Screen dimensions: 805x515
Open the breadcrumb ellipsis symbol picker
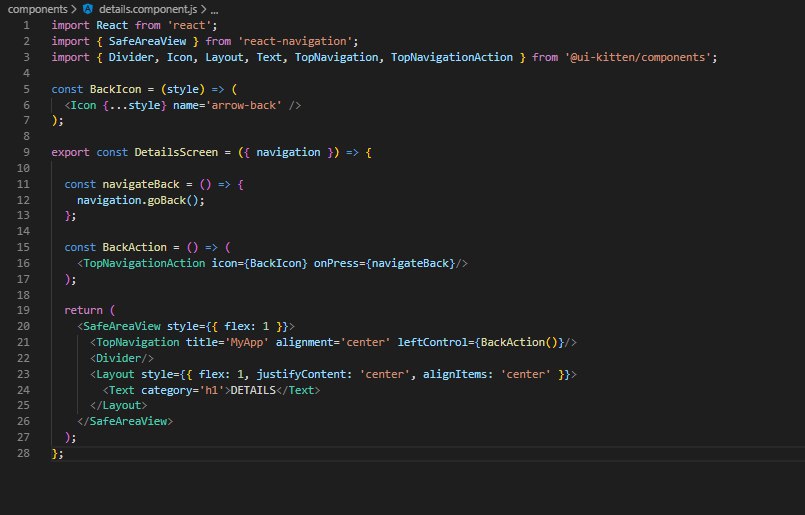coord(214,10)
